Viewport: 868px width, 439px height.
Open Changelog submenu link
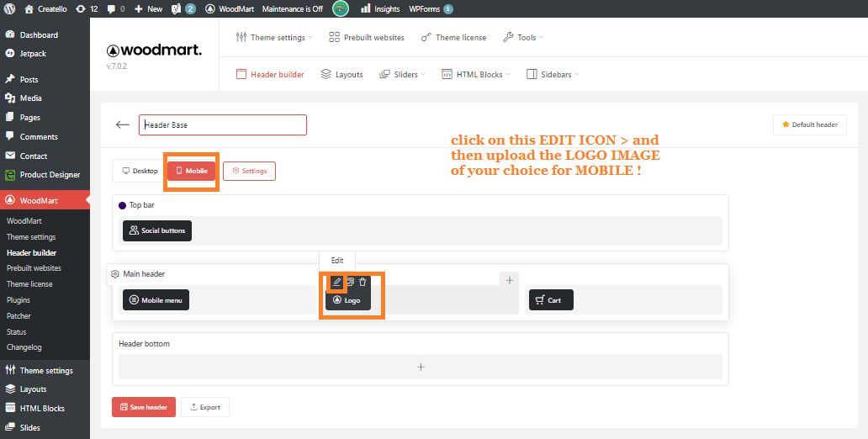(x=24, y=347)
